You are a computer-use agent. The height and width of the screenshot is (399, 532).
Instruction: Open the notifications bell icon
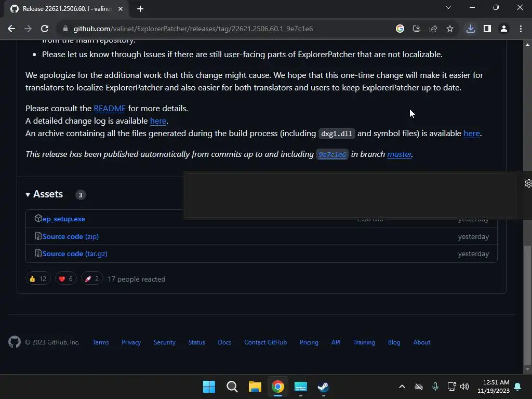click(x=518, y=387)
